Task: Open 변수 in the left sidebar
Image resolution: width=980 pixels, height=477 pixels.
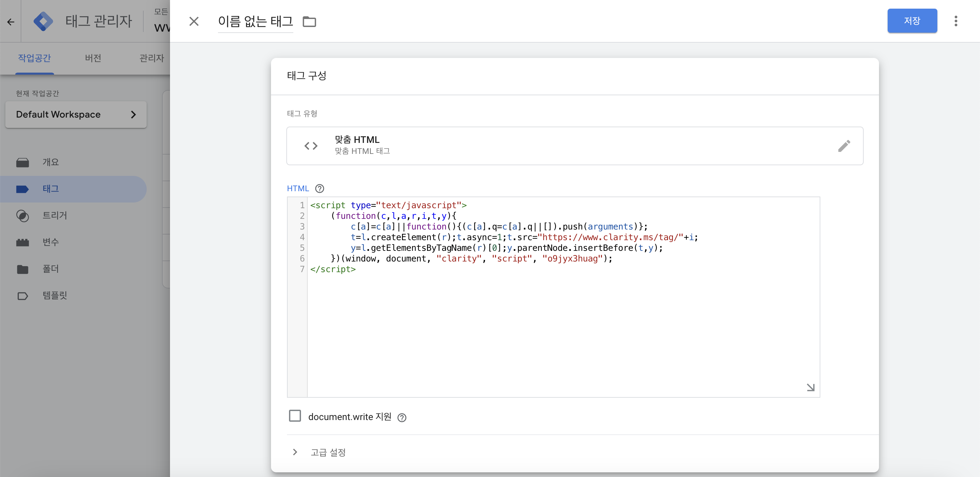Action: pyautogui.click(x=51, y=242)
